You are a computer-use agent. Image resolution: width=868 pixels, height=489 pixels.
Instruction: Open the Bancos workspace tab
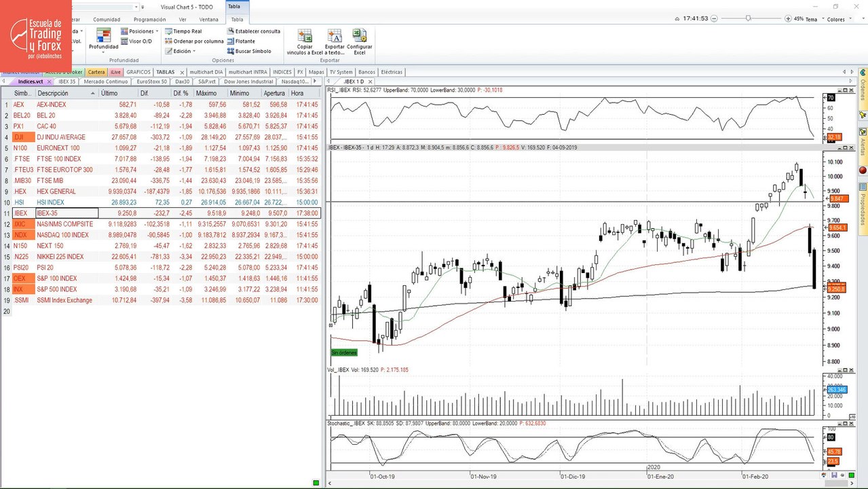(x=366, y=72)
